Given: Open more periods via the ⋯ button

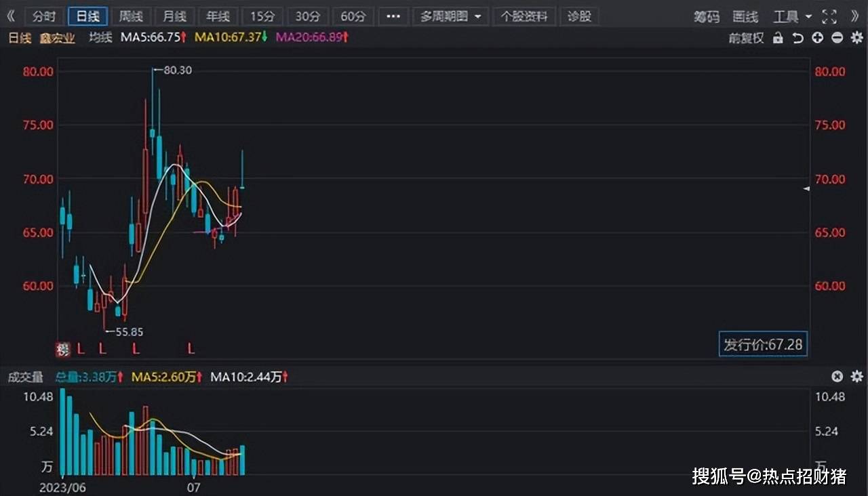Looking at the screenshot, I should click(x=393, y=16).
